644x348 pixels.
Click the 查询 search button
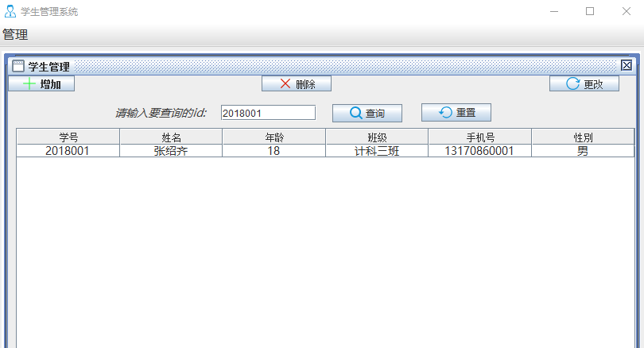point(367,113)
